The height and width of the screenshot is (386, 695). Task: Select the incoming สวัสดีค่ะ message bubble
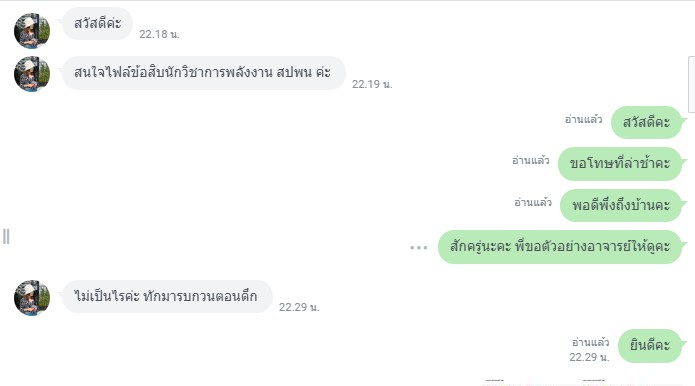coord(98,23)
